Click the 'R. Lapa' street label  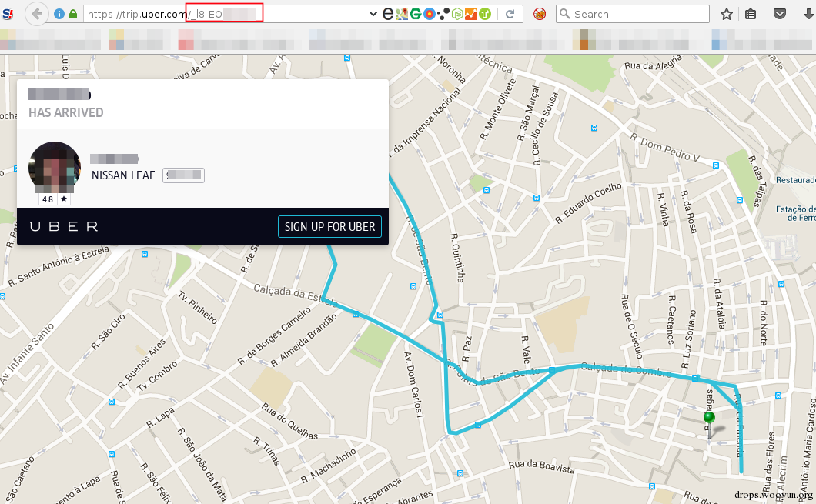160,418
